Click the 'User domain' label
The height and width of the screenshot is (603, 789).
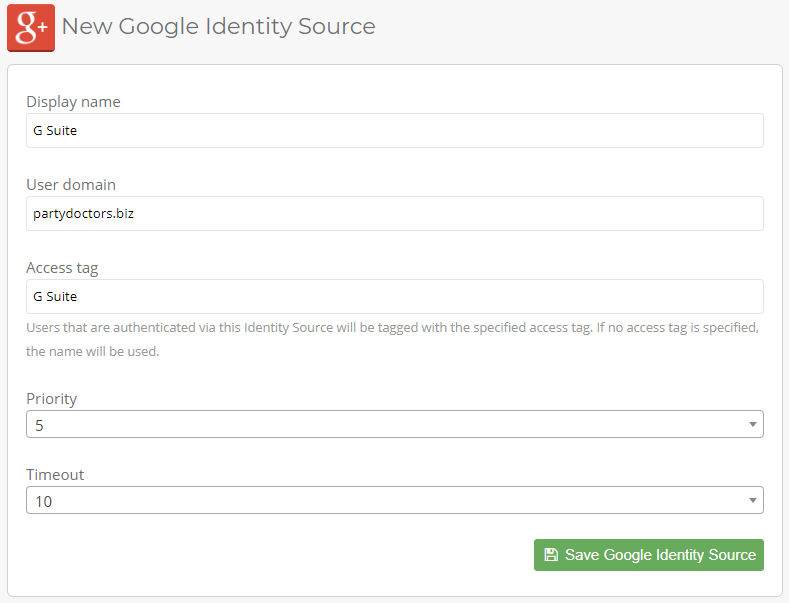71,185
